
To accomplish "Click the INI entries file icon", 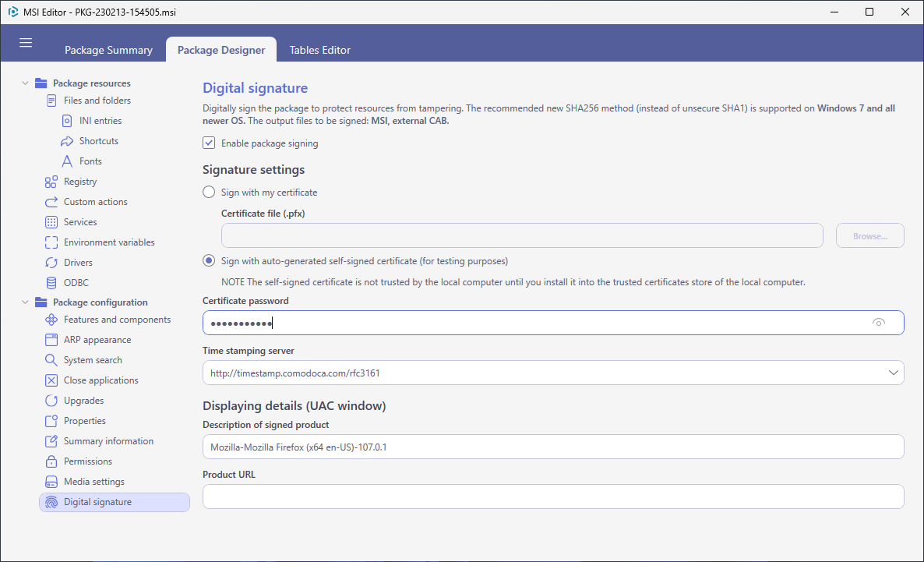I will 67,121.
